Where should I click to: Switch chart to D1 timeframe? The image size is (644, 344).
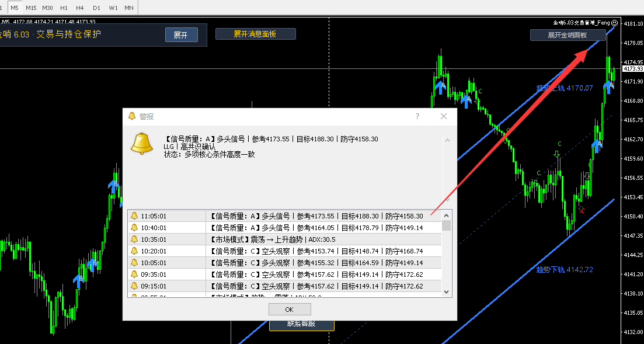pos(96,8)
